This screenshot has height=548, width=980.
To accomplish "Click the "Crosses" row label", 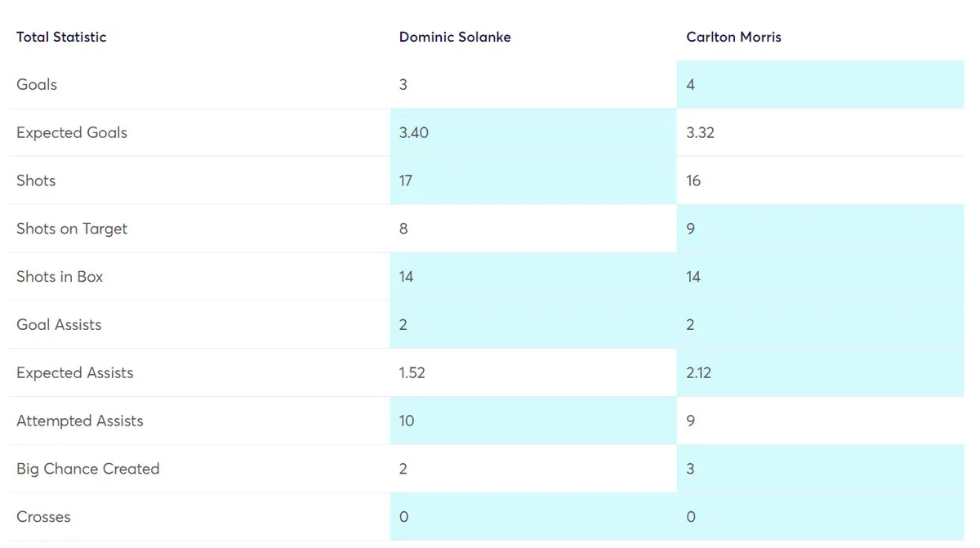I will click(43, 517).
